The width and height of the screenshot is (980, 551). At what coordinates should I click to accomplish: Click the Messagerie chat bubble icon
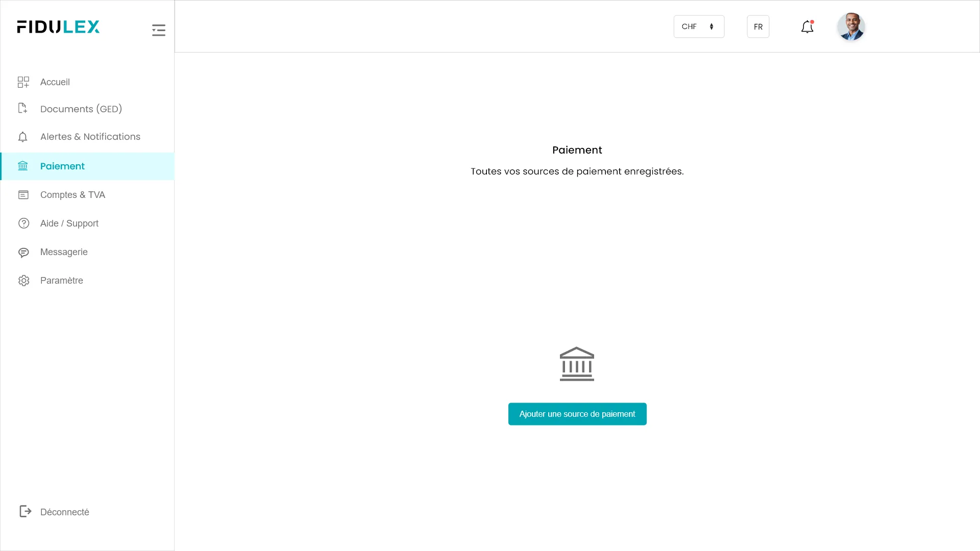click(23, 253)
